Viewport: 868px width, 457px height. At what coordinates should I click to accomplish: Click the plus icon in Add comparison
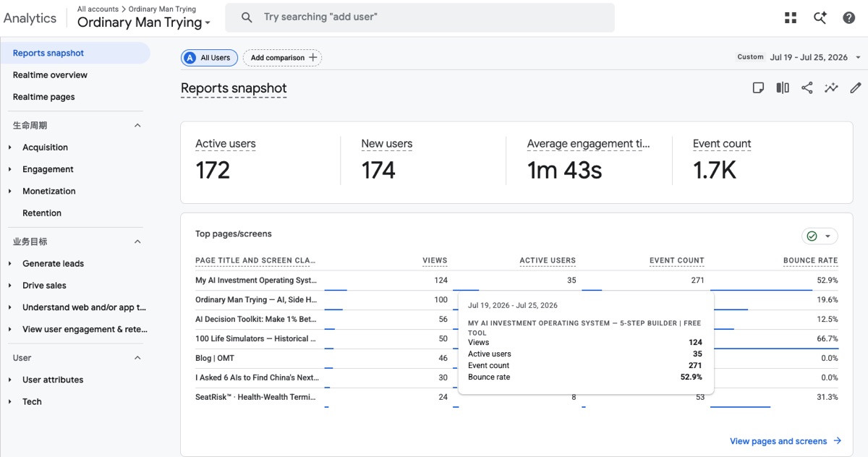pyautogui.click(x=312, y=58)
